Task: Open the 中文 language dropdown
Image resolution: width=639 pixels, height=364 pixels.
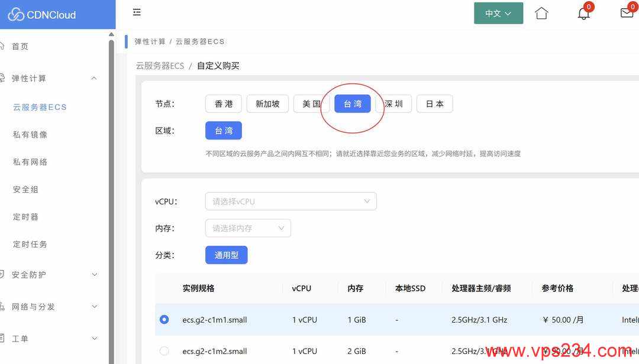Action: point(498,14)
